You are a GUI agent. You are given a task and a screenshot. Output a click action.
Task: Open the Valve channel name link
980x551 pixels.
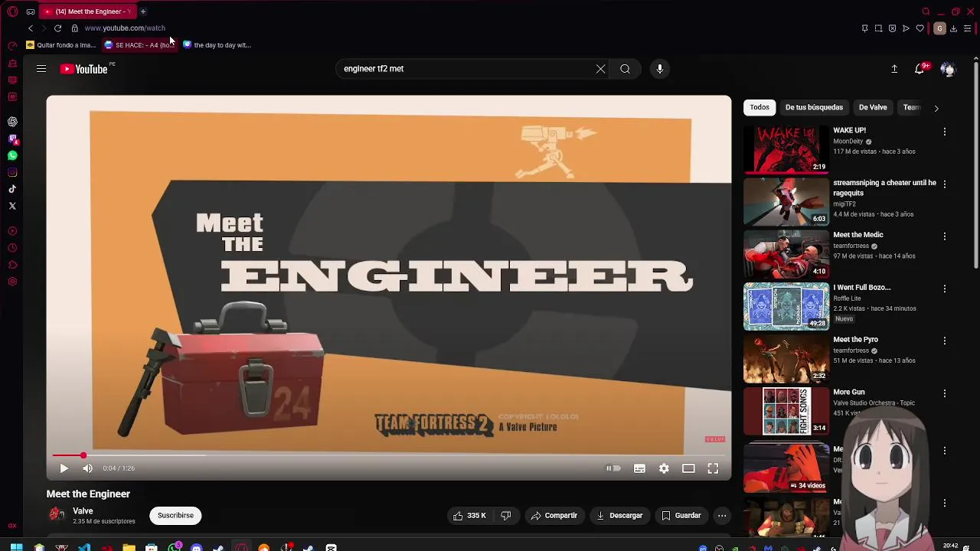pos(83,511)
